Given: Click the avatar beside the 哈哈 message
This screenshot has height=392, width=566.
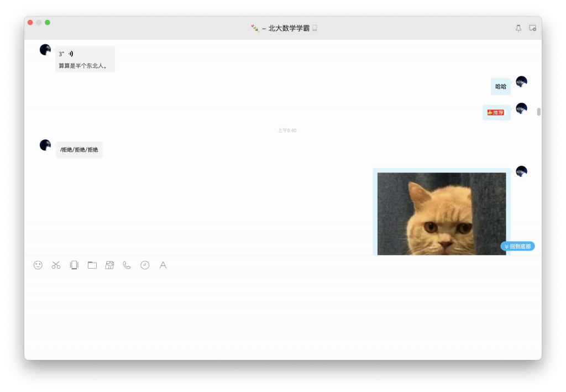Looking at the screenshot, I should click(522, 81).
